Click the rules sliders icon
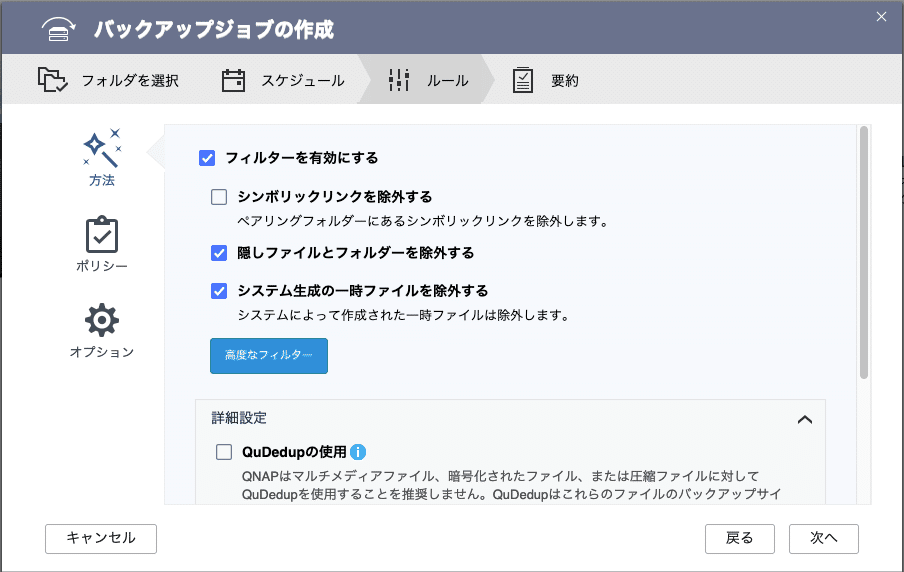 pyautogui.click(x=398, y=80)
